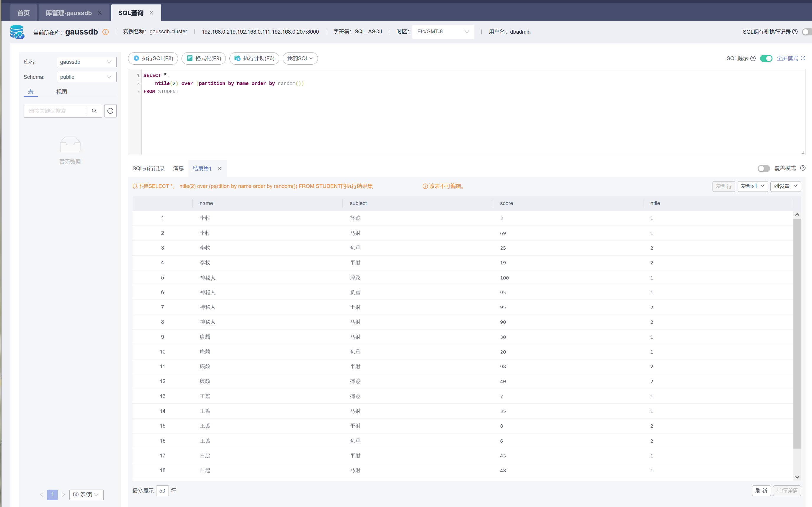Go to next page arrow in table list
Screen dimensions: 812x507
click(63, 494)
